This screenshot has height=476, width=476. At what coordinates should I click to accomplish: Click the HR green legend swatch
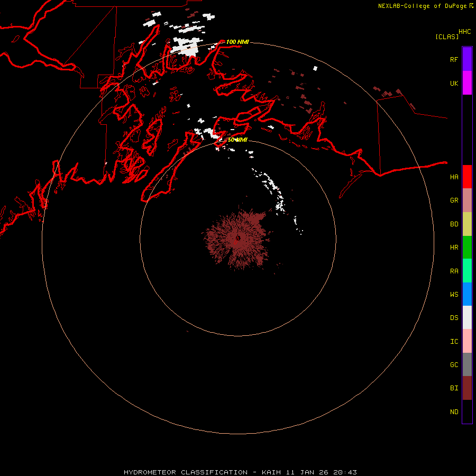467,247
